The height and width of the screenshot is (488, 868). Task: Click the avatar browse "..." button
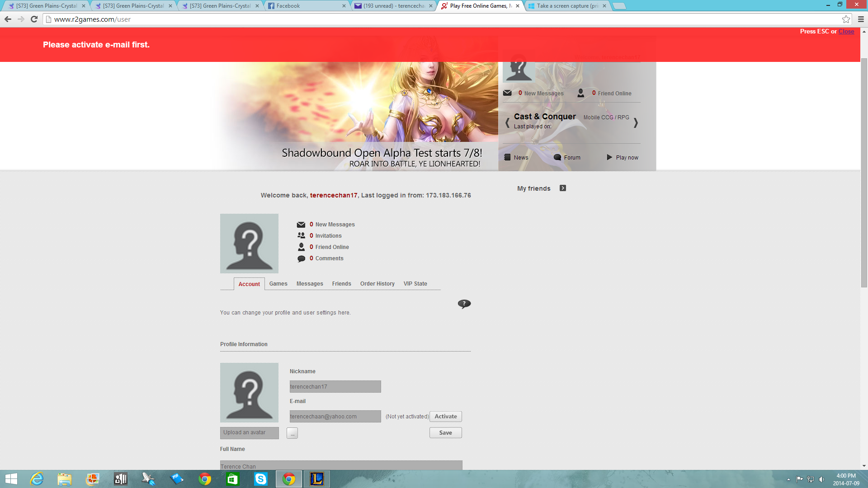(292, 433)
